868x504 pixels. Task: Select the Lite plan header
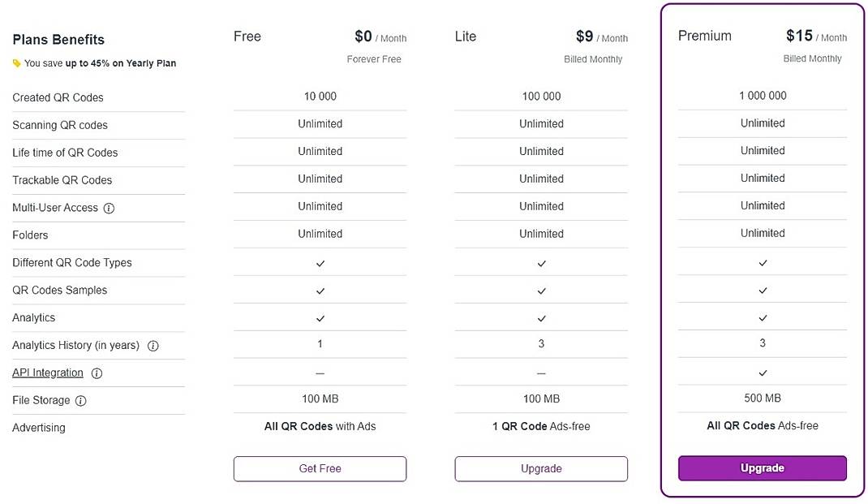coord(465,36)
